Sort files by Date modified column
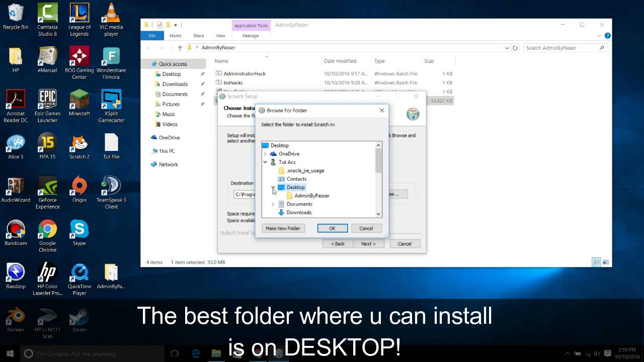 [x=340, y=61]
